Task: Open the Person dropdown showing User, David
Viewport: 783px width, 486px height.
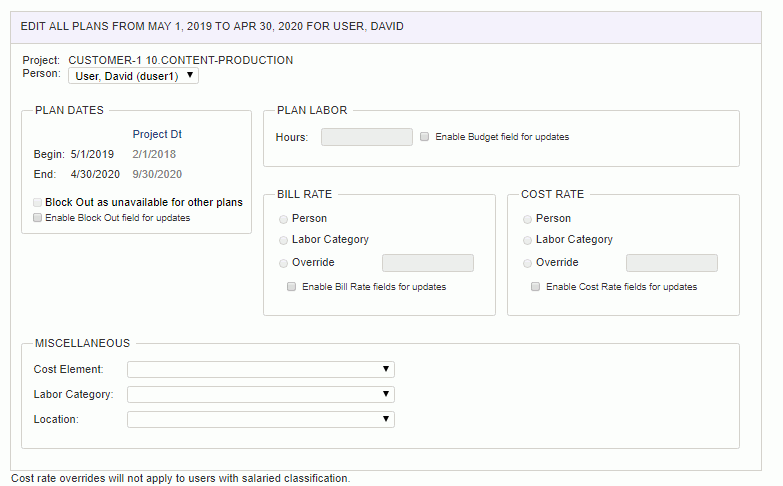Action: pyautogui.click(x=133, y=76)
